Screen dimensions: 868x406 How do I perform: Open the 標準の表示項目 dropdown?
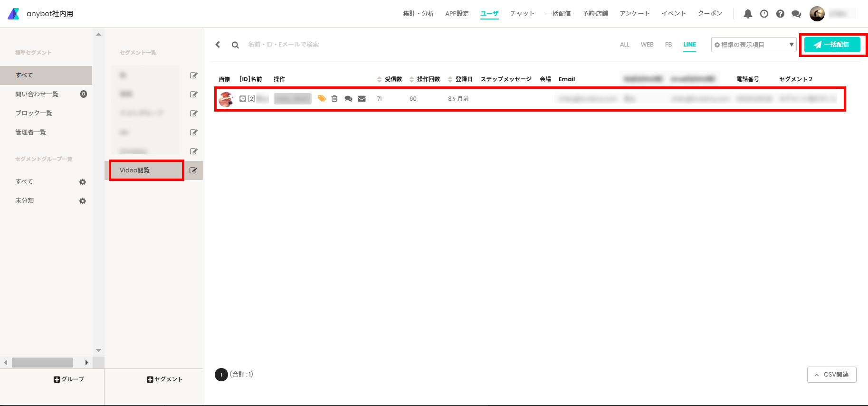click(754, 45)
